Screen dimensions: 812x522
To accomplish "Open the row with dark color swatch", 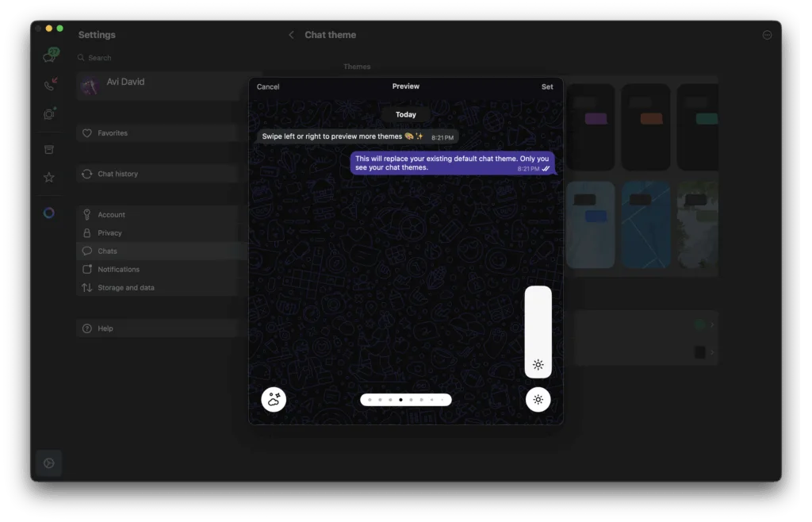I will 641,352.
